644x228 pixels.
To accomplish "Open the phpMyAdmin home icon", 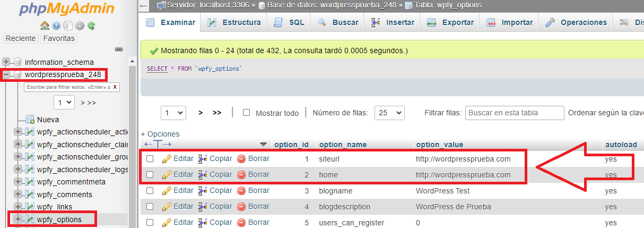I will point(45,26).
